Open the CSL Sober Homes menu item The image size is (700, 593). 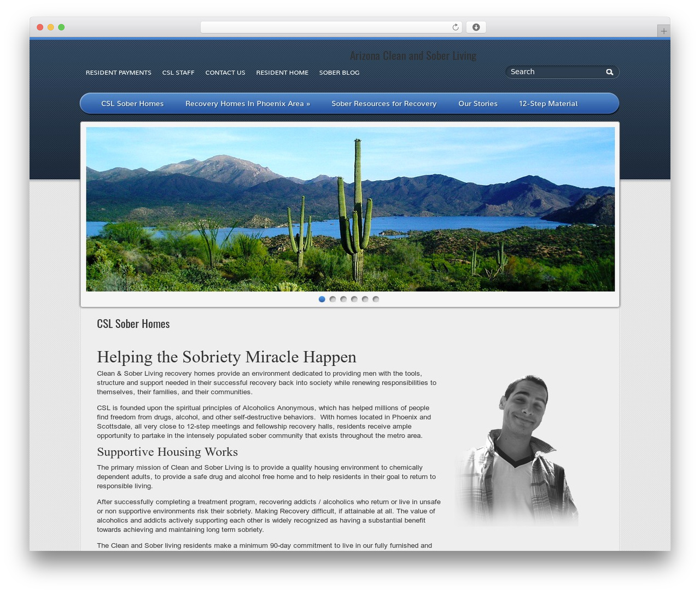coord(132,103)
